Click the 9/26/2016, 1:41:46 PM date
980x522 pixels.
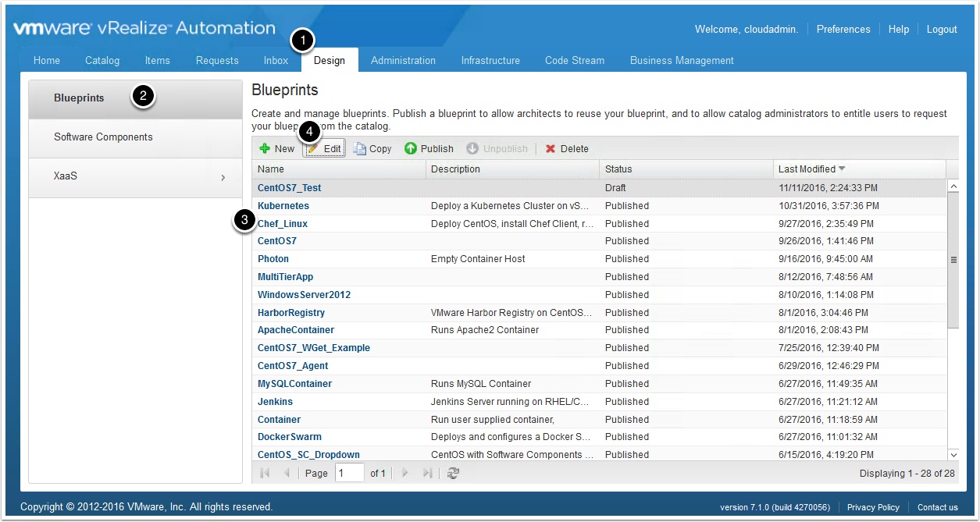point(826,241)
